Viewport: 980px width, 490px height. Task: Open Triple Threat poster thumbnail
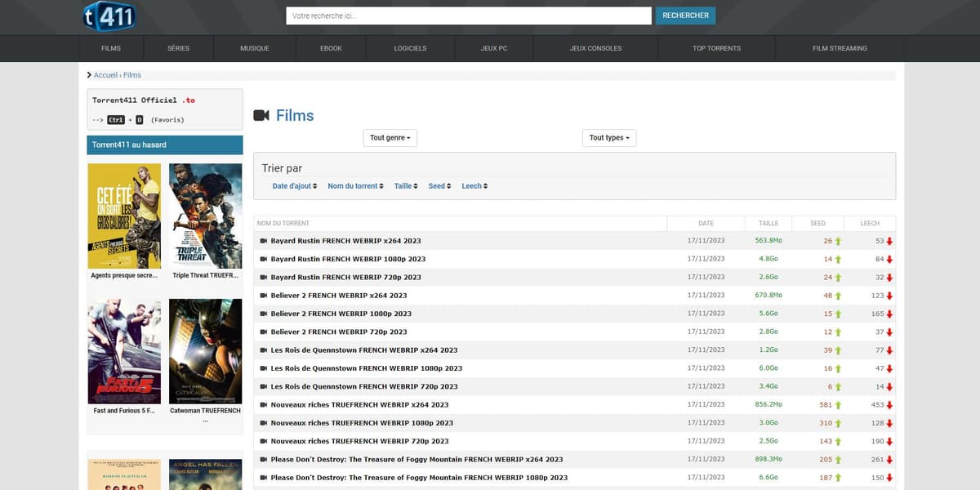[x=206, y=216]
